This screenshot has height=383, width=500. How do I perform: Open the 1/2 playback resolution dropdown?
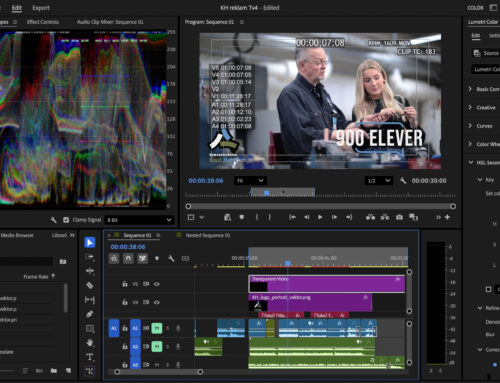pos(378,181)
